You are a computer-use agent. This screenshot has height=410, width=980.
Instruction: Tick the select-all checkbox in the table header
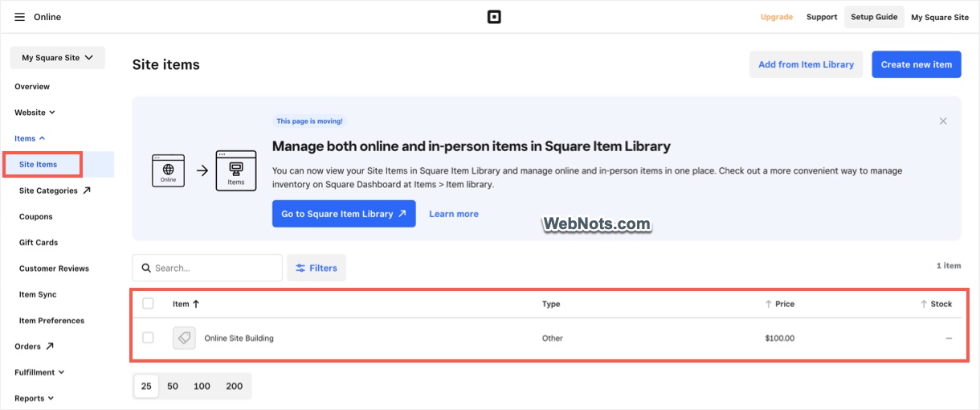click(x=148, y=303)
